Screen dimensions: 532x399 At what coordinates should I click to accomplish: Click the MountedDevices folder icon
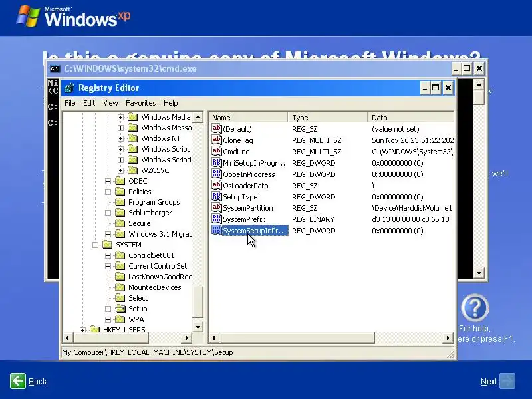(x=120, y=287)
